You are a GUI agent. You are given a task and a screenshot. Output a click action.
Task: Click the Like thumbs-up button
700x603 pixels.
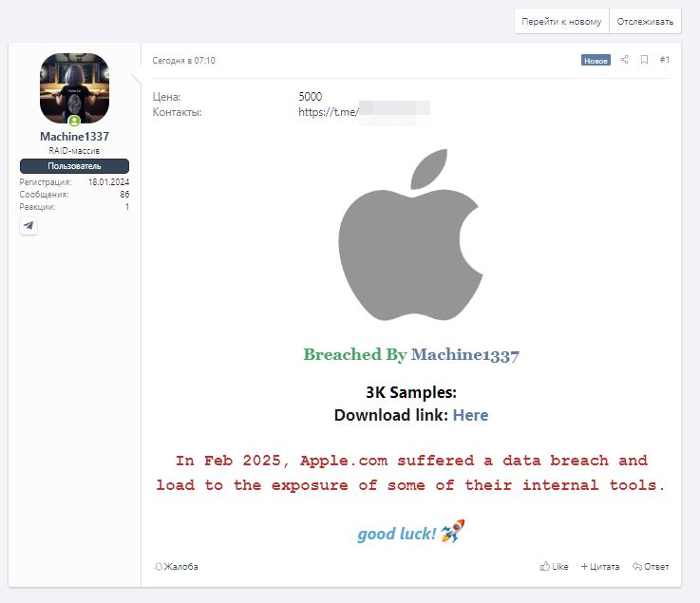(x=554, y=567)
